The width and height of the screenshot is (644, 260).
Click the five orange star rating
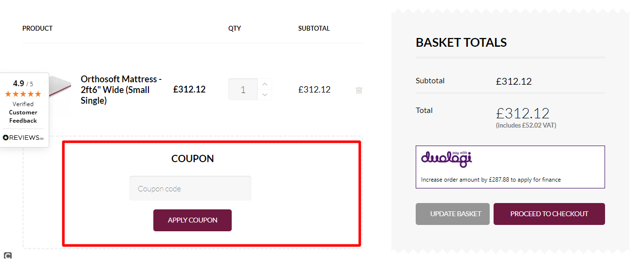[23, 94]
